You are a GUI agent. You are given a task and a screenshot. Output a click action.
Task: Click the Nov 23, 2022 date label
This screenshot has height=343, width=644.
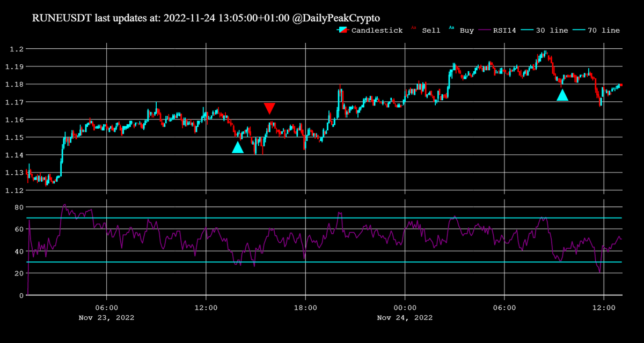pyautogui.click(x=106, y=317)
